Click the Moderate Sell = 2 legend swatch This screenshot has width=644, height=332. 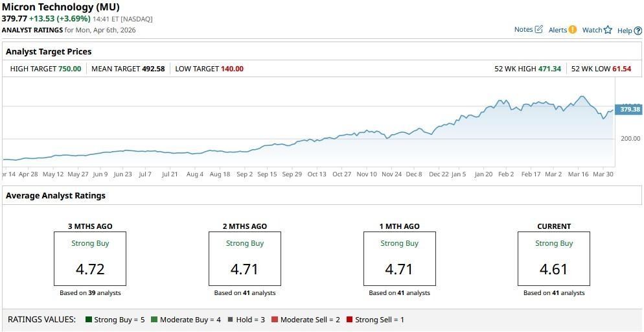[275, 320]
